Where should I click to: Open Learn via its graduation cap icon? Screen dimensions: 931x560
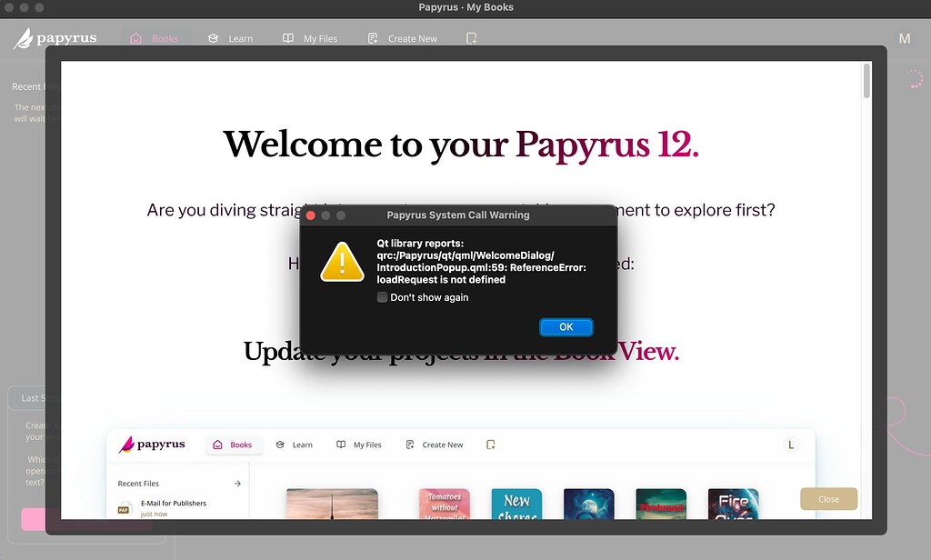click(x=211, y=38)
